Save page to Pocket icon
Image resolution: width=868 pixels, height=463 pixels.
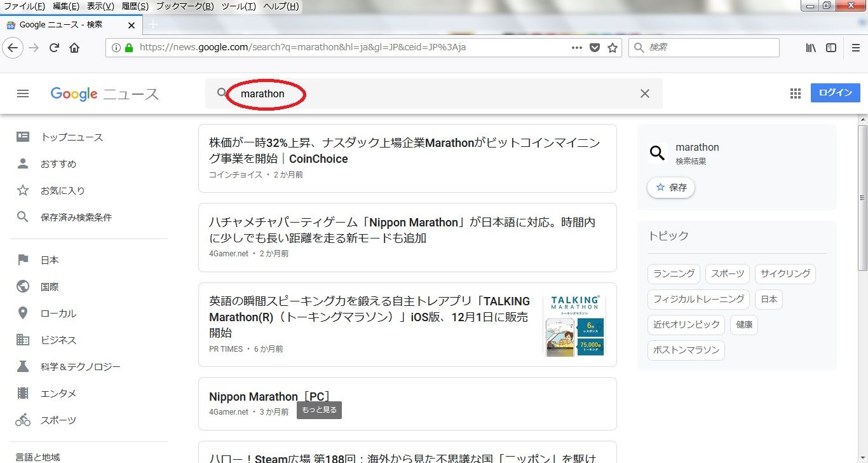[595, 48]
